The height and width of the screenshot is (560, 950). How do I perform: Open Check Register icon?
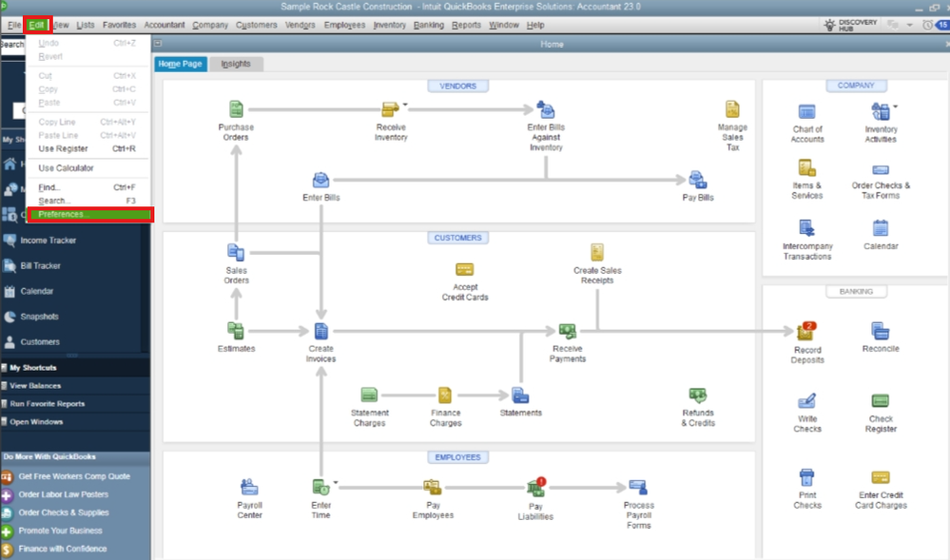pos(881,401)
